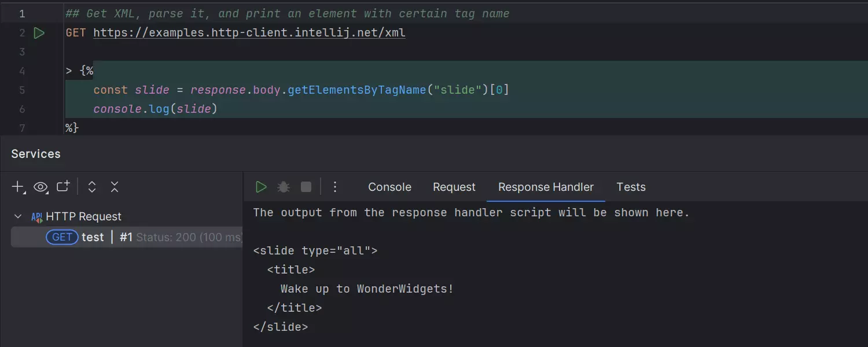Screen dimensions: 868x347
Task: Expand all services tree nodes
Action: [x=91, y=187]
